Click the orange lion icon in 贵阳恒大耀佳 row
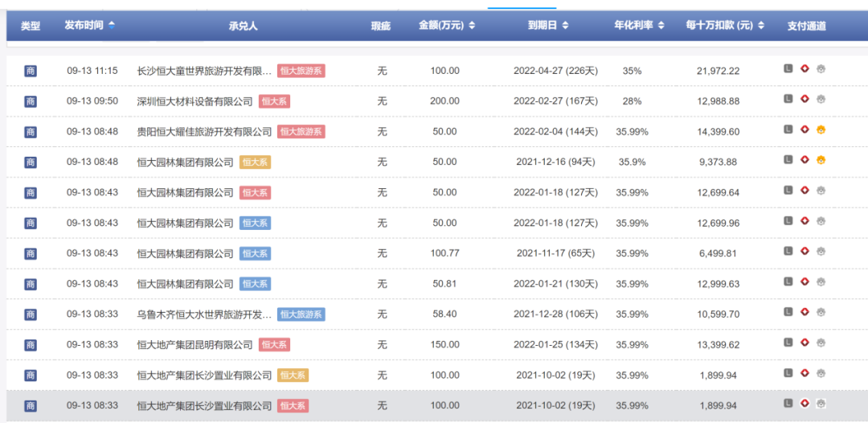The width and height of the screenshot is (868, 423). [821, 129]
